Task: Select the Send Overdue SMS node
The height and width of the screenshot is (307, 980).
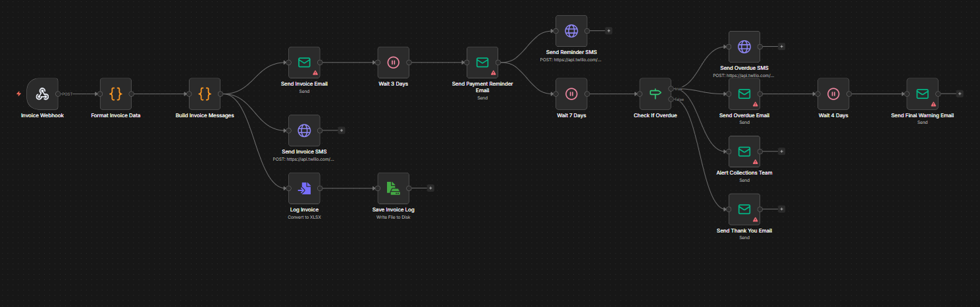Action: [x=744, y=47]
